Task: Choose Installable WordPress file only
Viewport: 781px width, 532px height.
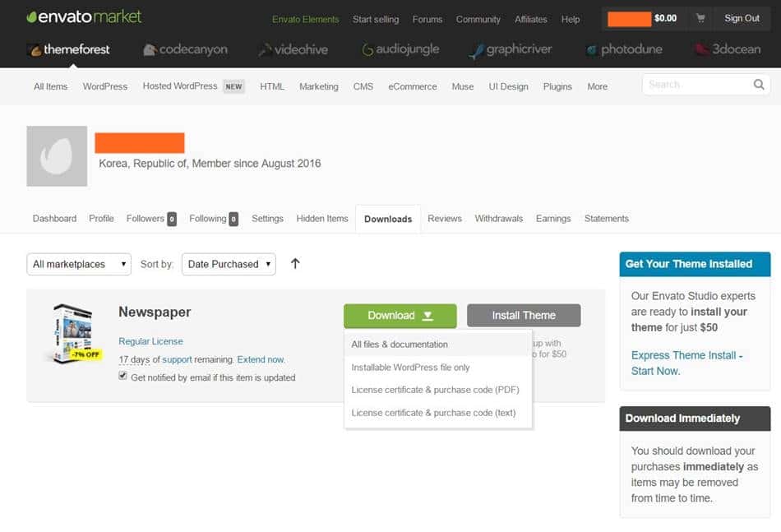Action: click(x=410, y=368)
